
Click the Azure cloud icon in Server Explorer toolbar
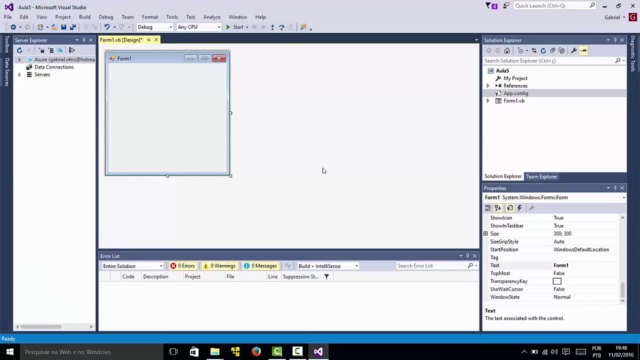tap(60, 50)
